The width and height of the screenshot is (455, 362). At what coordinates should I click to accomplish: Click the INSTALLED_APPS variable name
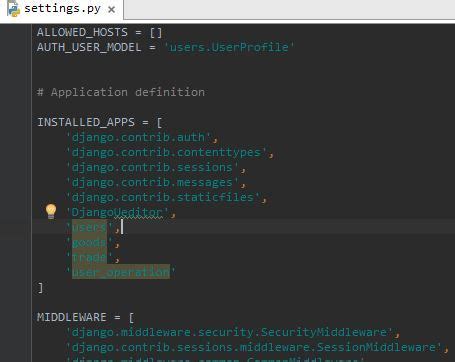click(86, 122)
